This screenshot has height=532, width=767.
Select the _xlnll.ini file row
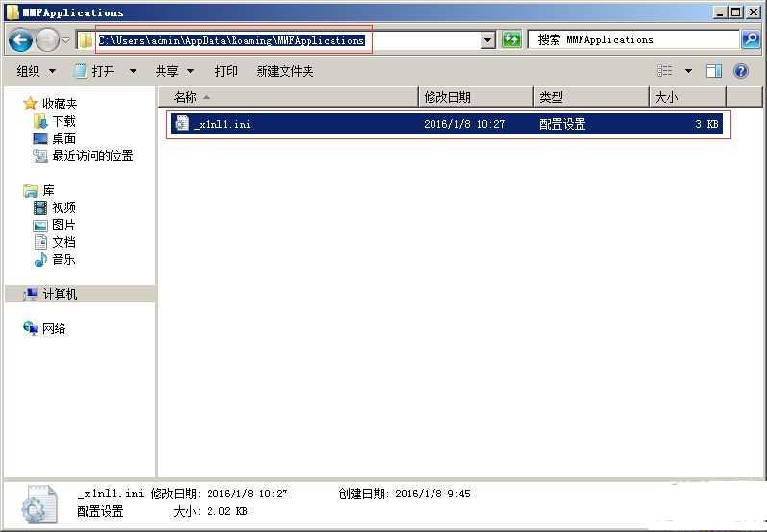[446, 124]
